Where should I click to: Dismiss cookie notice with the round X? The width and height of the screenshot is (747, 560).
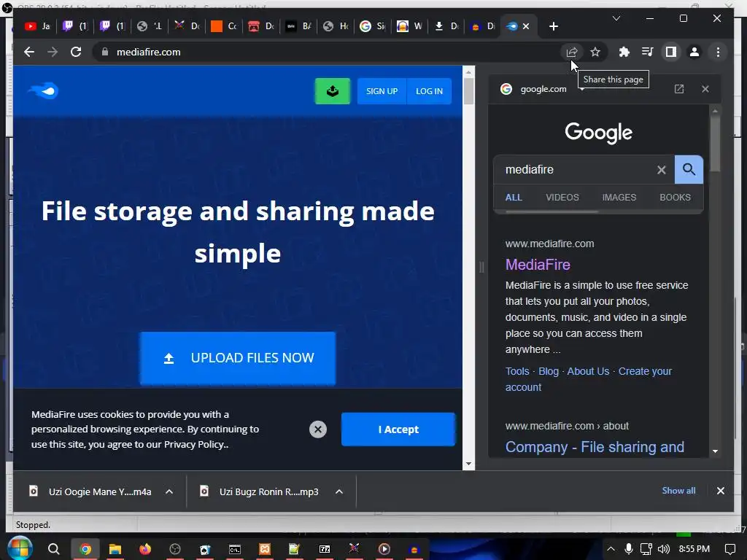click(x=318, y=429)
